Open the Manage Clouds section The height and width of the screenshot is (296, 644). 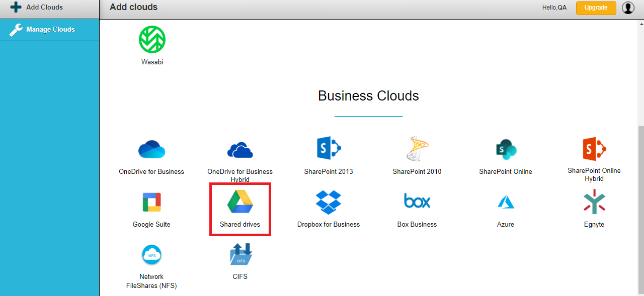coord(49,30)
